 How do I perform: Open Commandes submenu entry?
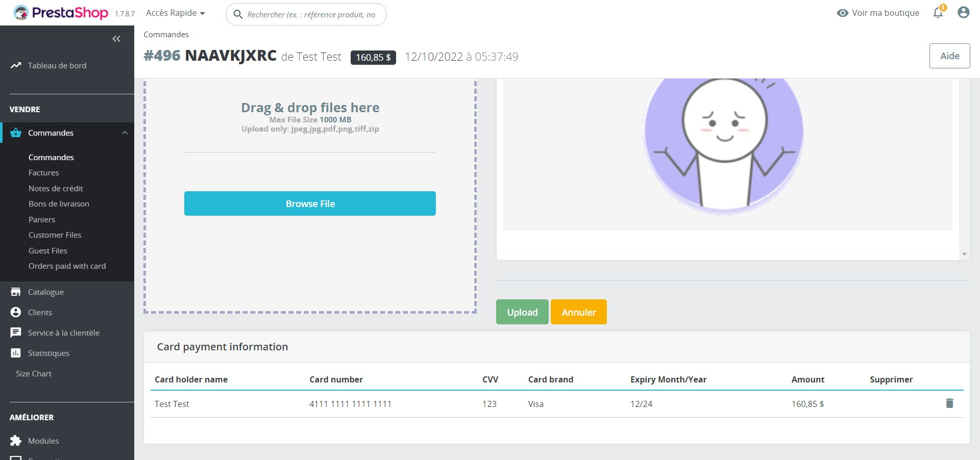[51, 157]
